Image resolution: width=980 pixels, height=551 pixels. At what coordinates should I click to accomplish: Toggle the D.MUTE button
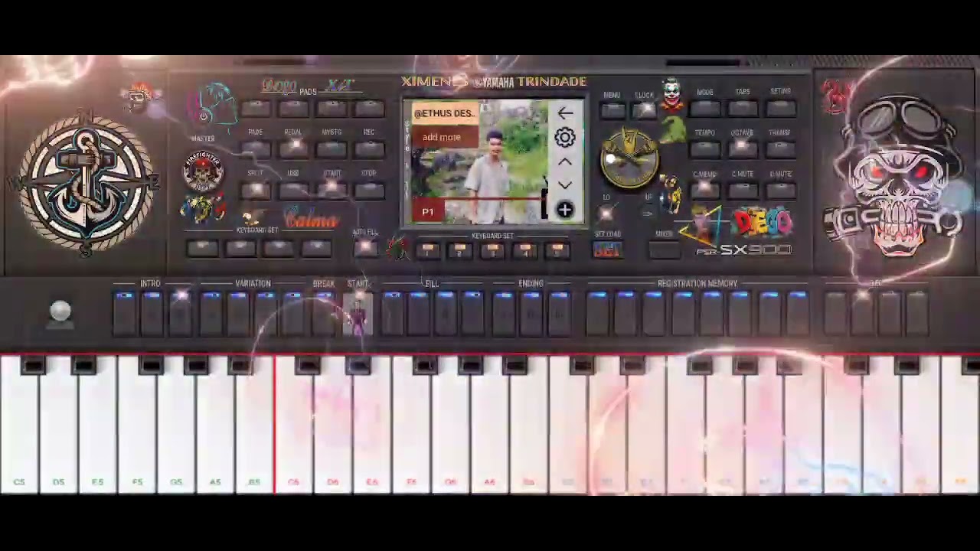[x=780, y=189]
